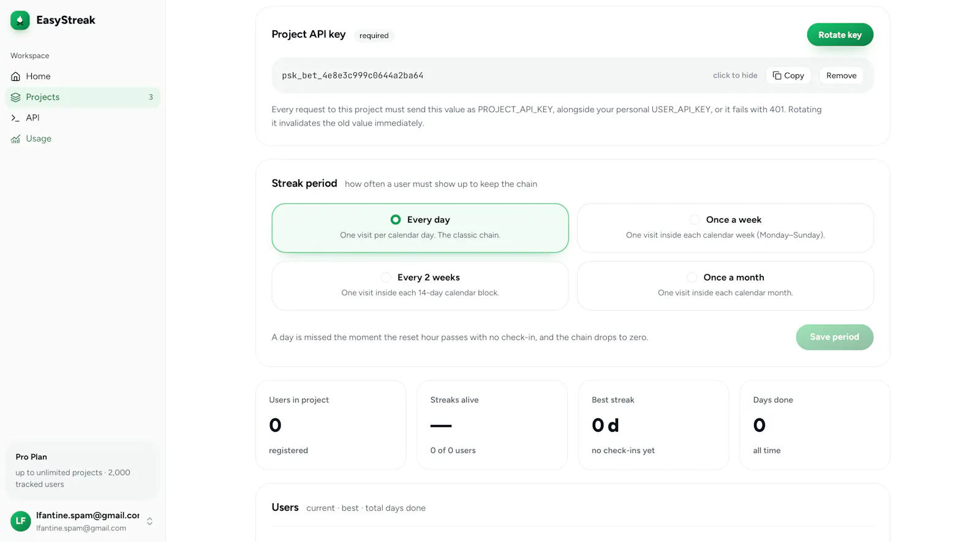
Task: Click the LF account avatar
Action: pos(21,521)
